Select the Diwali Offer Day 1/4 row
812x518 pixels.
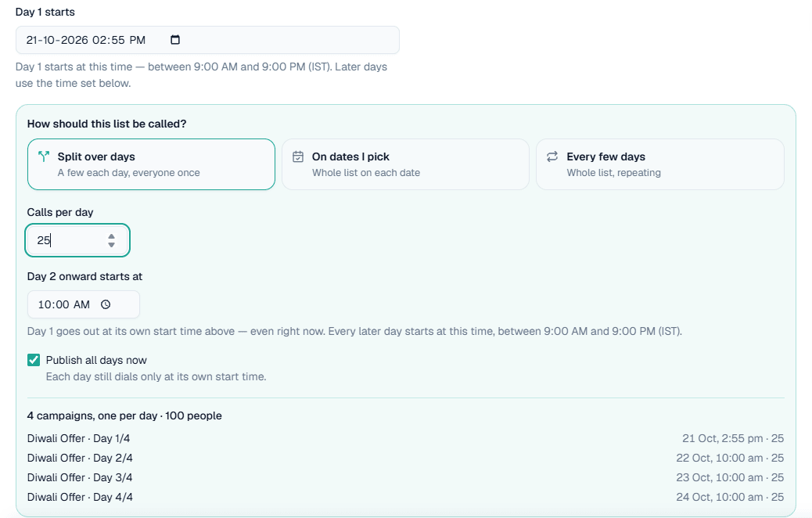[405, 438]
